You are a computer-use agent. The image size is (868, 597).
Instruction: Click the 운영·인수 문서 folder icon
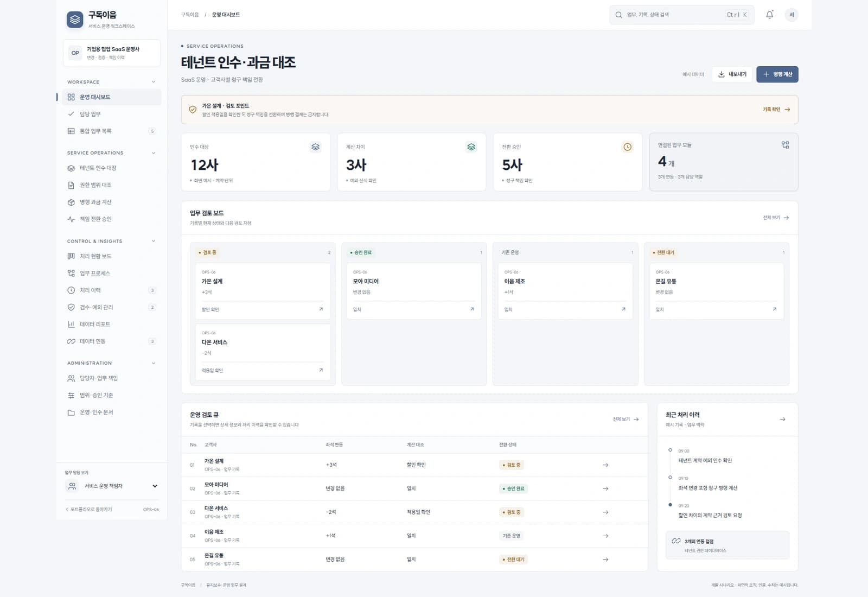click(71, 412)
